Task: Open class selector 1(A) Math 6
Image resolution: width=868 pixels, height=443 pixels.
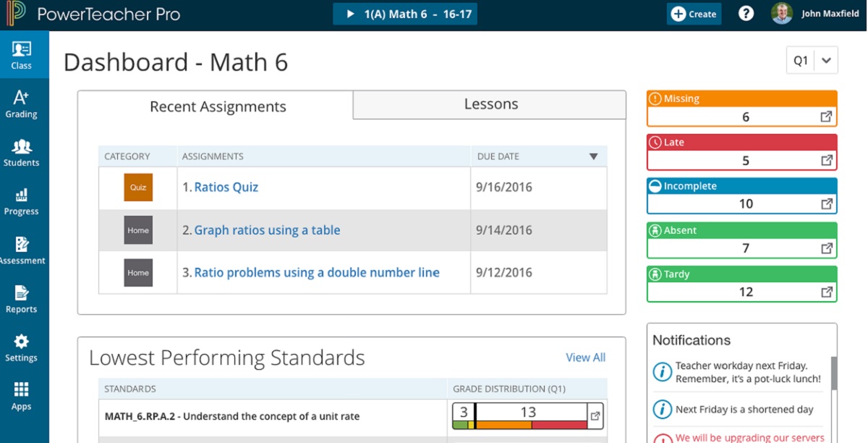Action: pos(405,14)
